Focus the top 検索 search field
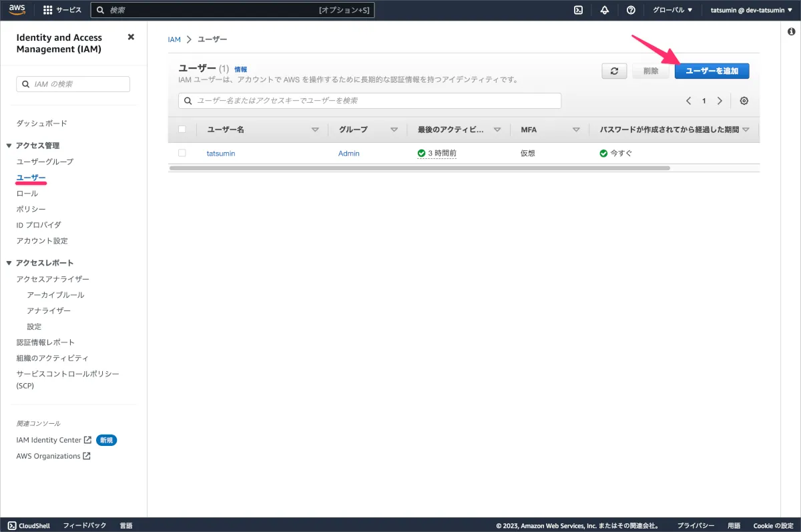Screen dimensions: 801x532 pyautogui.click(x=232, y=10)
